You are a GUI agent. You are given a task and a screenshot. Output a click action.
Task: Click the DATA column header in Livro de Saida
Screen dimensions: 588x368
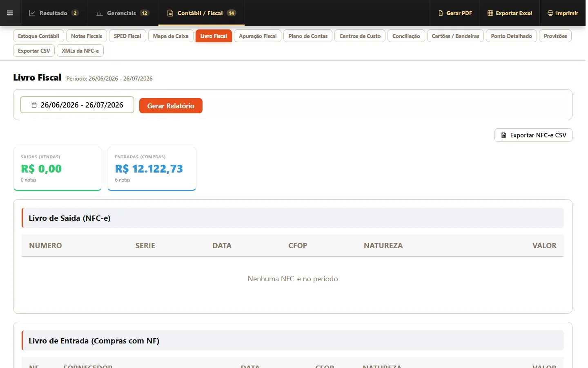click(x=222, y=246)
